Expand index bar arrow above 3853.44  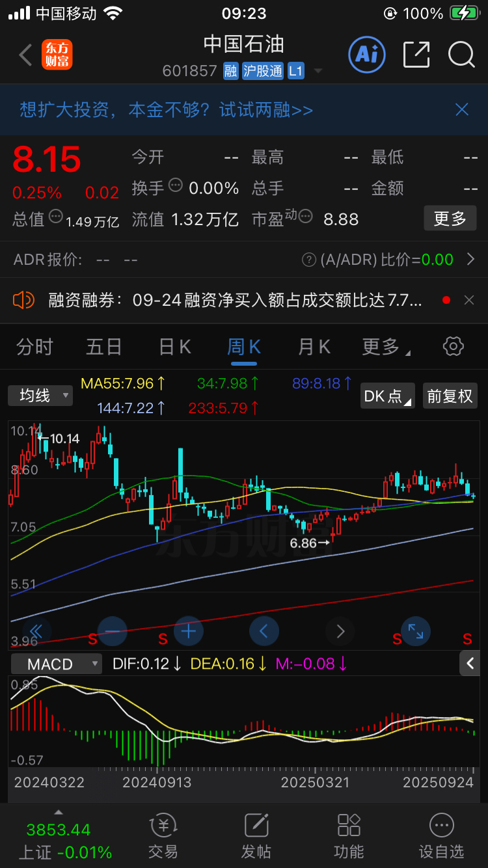click(59, 813)
